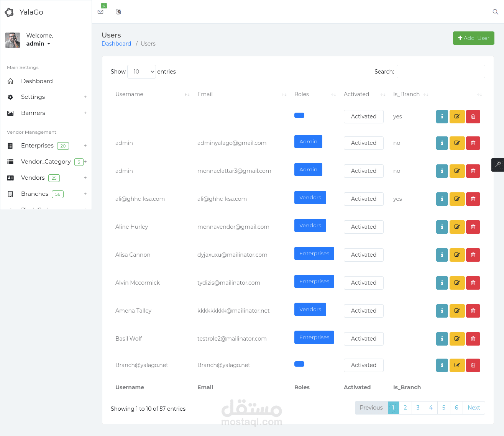Edit the Alvin Mccormick user row

pyautogui.click(x=457, y=283)
